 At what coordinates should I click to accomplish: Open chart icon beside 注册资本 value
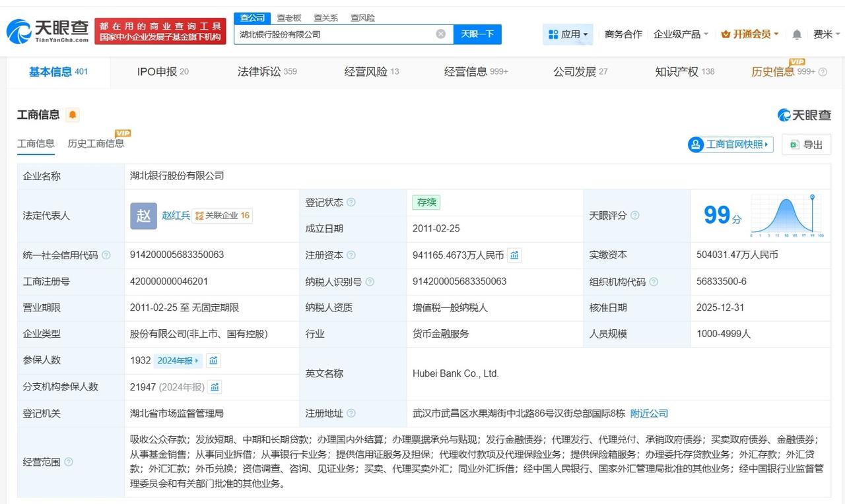tap(514, 255)
